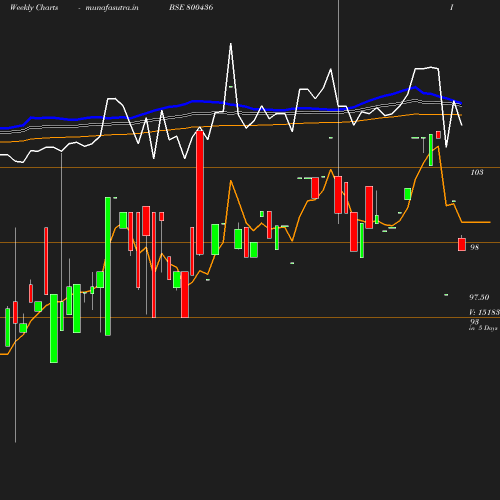
Task: Click the 'Weekly Charts' title text
Action: 34,8
